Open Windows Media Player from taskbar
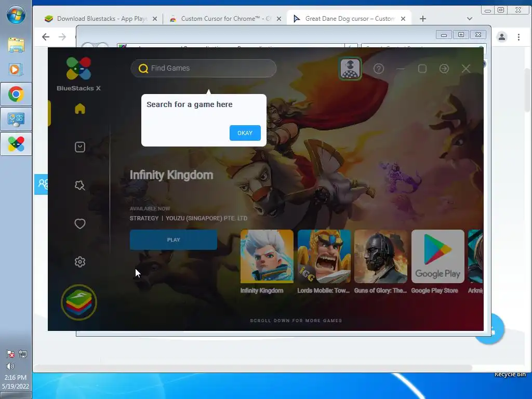The height and width of the screenshot is (399, 532). [x=16, y=70]
